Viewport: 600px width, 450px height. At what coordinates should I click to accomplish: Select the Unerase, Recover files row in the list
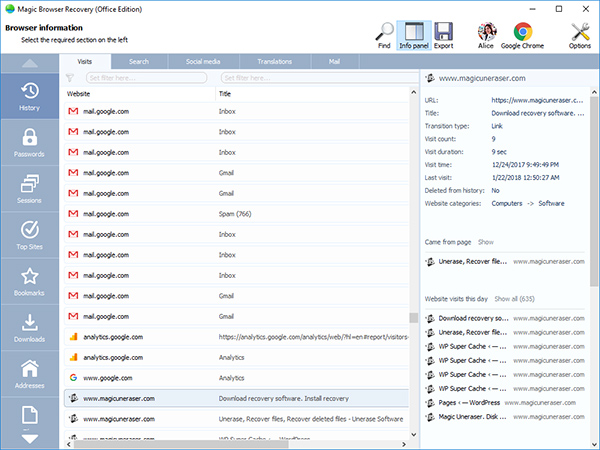click(x=236, y=419)
